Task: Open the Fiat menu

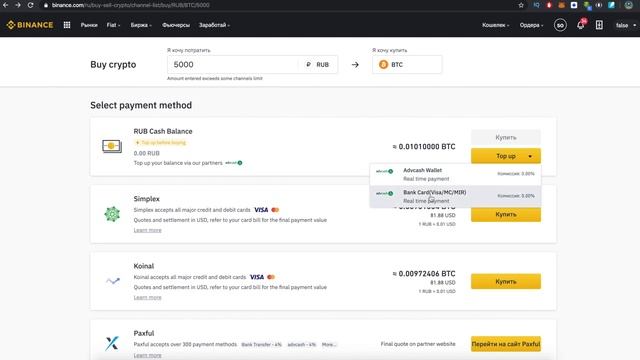Action: [x=113, y=25]
